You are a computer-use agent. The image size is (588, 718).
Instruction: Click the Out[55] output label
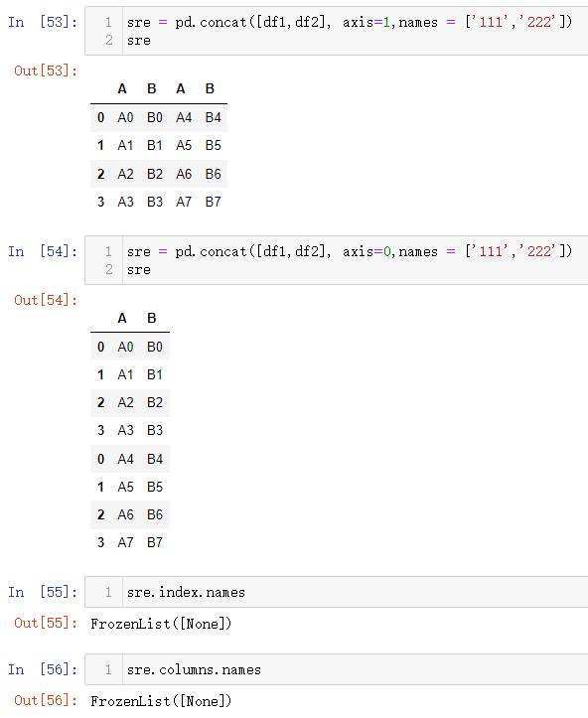[x=46, y=624]
